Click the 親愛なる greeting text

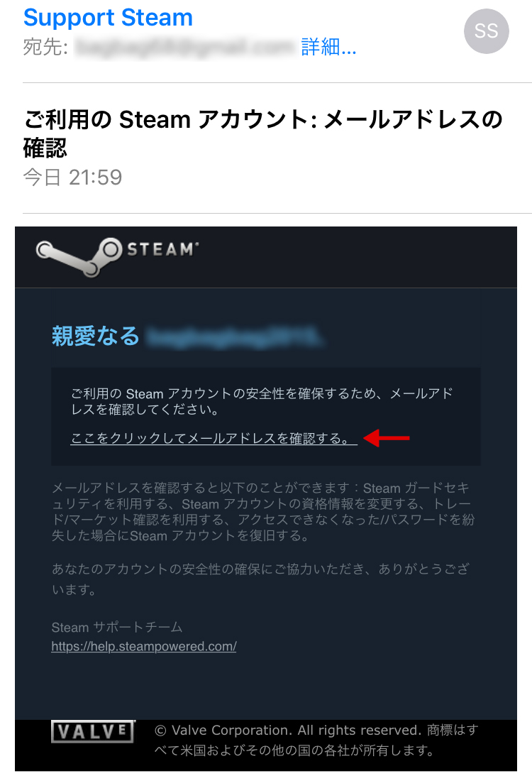[96, 336]
